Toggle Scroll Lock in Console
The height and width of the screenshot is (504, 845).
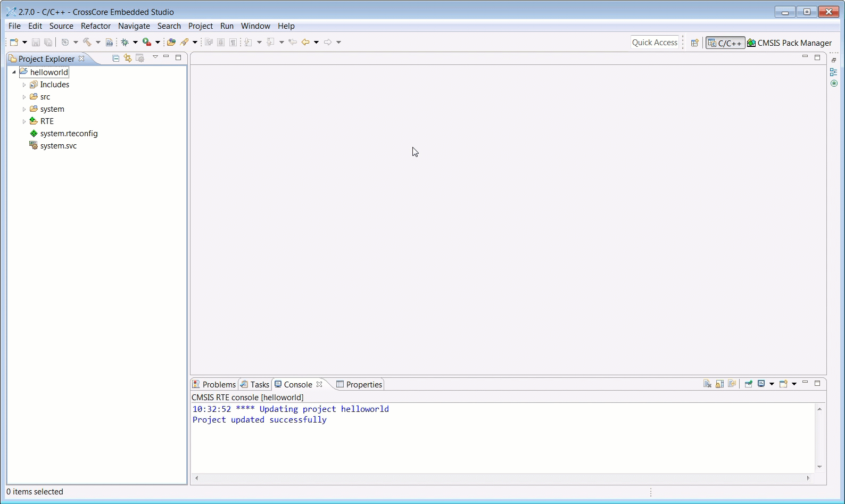pos(719,384)
